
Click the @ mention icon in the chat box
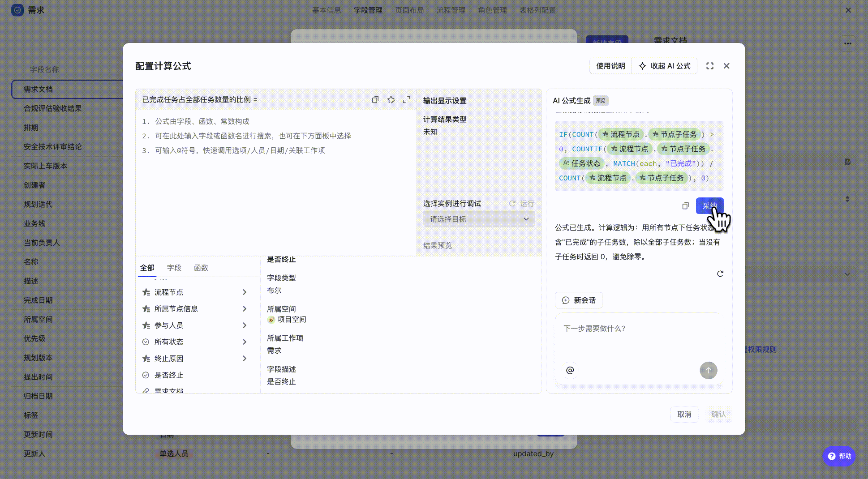pos(570,370)
